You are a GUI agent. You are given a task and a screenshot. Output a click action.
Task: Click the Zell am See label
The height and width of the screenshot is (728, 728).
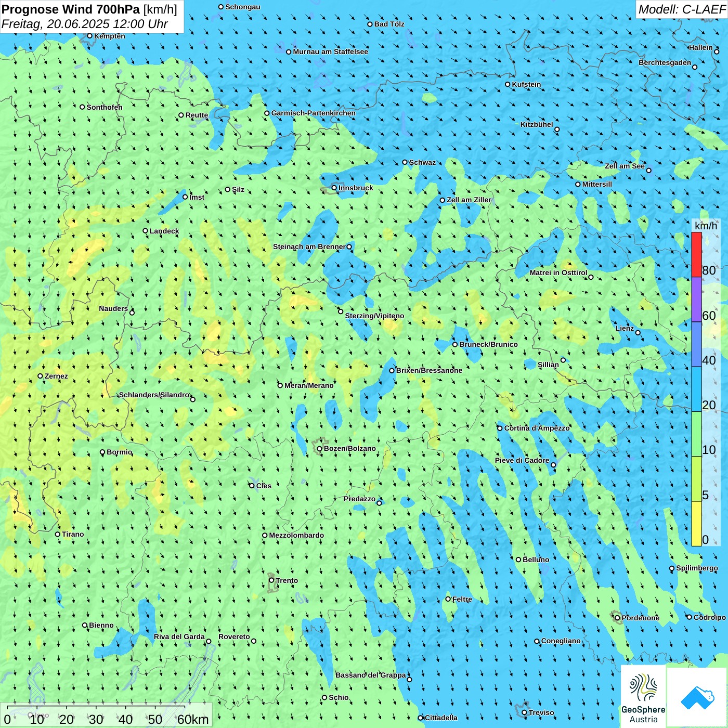(x=625, y=166)
